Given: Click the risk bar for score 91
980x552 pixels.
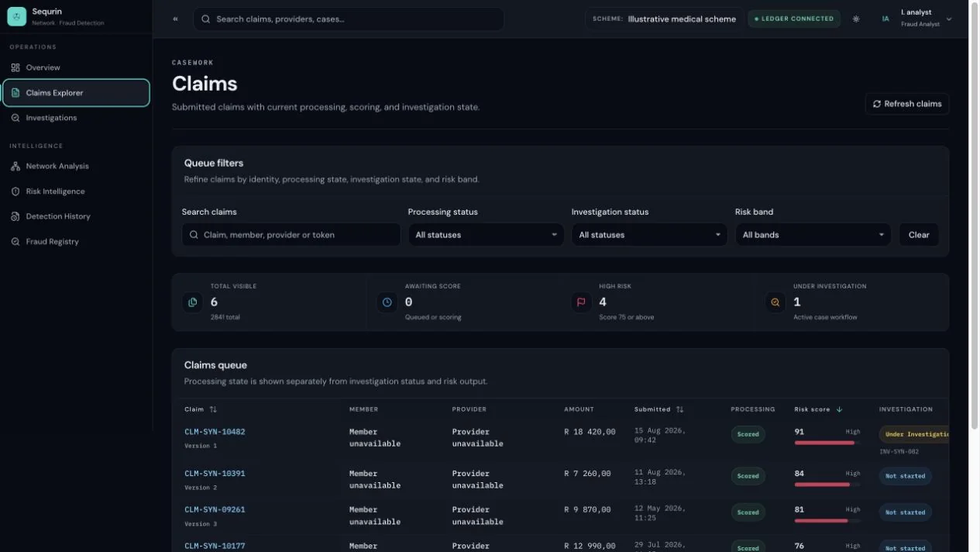Looking at the screenshot, I should 827,443.
